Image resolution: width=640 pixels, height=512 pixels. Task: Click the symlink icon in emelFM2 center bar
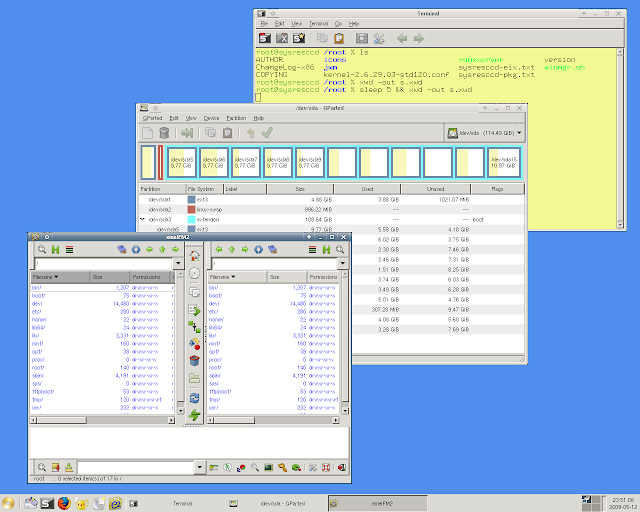click(195, 327)
